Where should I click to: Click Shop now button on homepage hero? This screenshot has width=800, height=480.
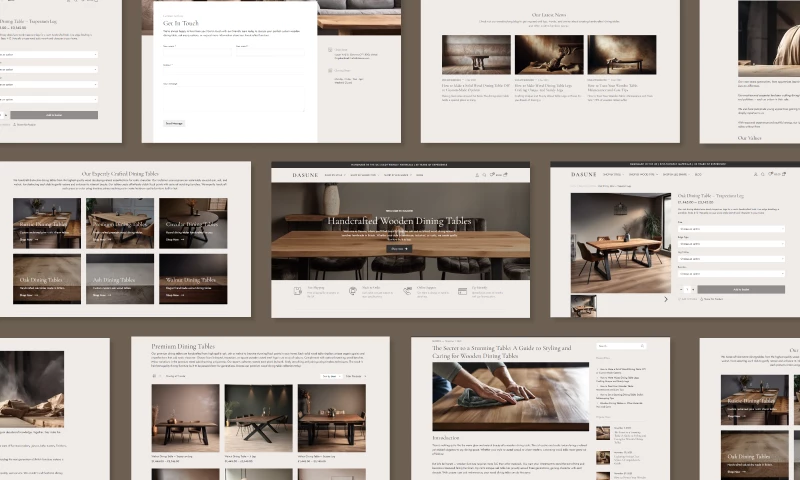tap(399, 249)
